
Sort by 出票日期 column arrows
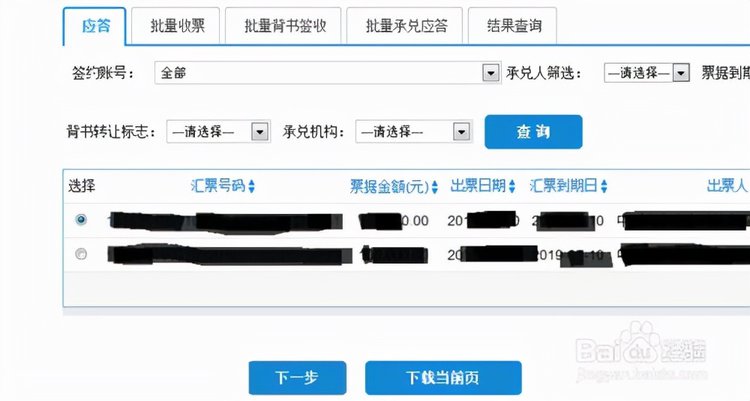[x=512, y=186]
